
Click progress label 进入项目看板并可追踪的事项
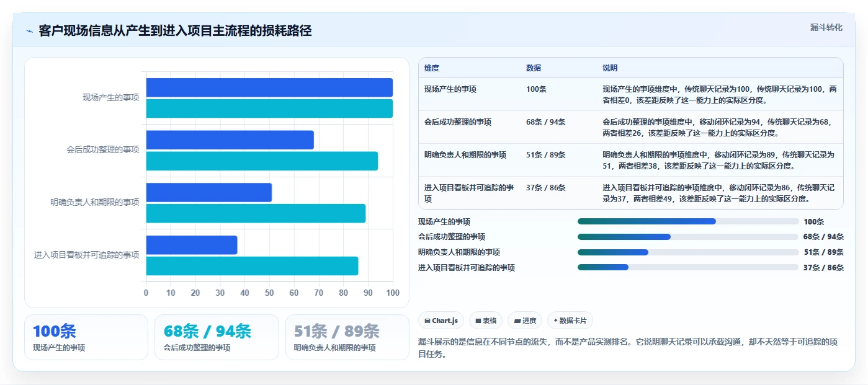(467, 268)
